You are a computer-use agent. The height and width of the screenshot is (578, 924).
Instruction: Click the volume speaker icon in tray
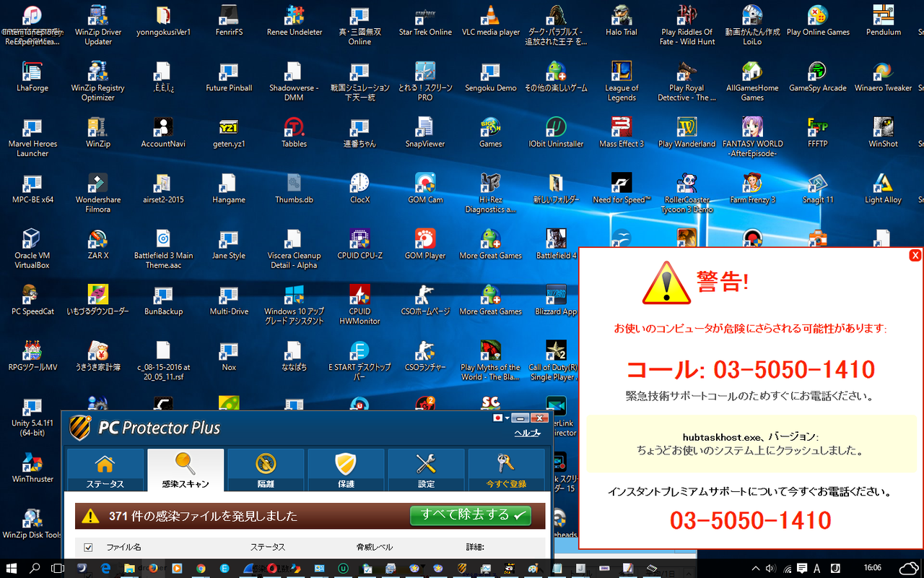click(x=771, y=569)
